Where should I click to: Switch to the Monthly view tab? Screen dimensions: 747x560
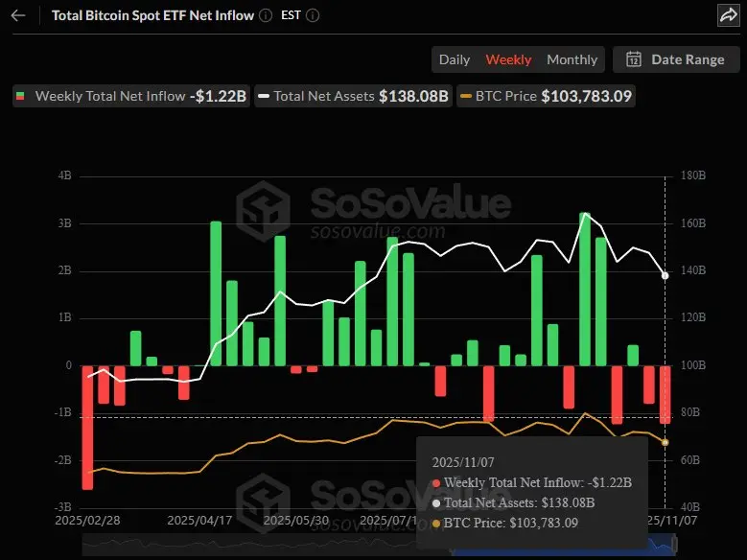[572, 59]
